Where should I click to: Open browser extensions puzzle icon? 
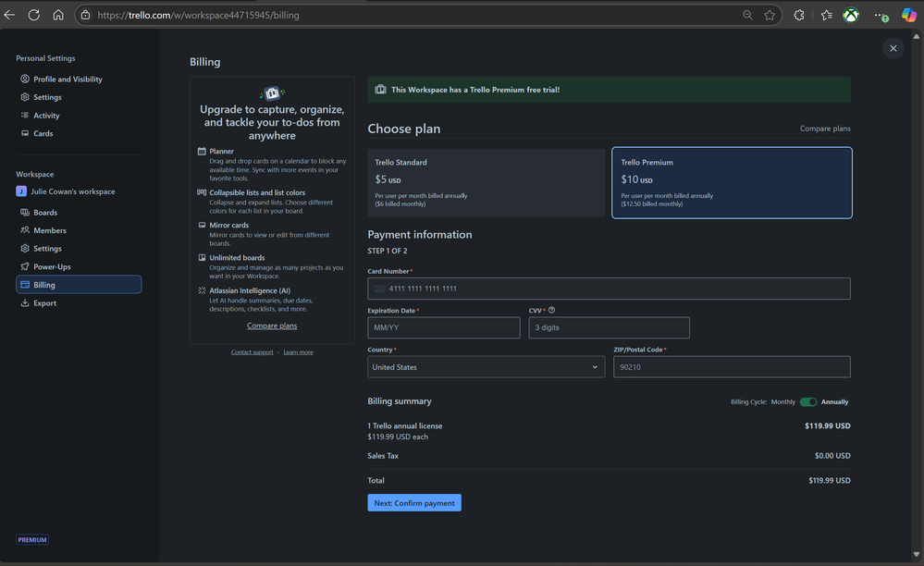coord(798,16)
